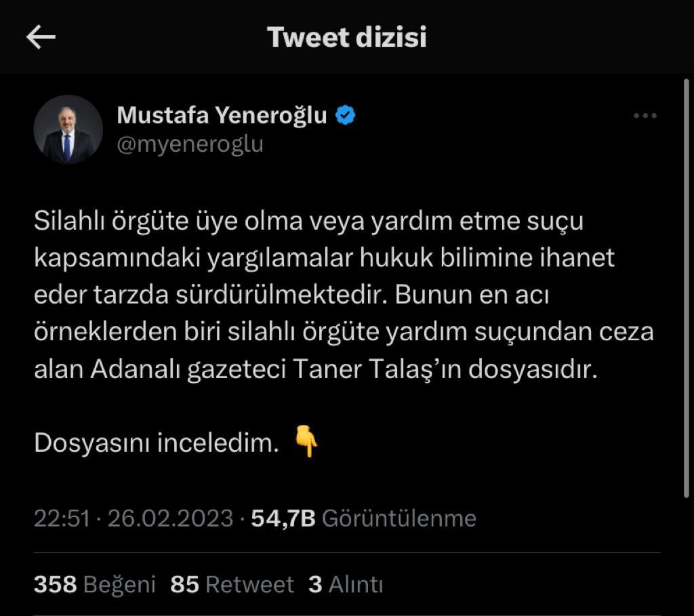Image resolution: width=694 pixels, height=616 pixels.
Task: Open the 54,7B Görüntülenme view count
Action: (364, 518)
